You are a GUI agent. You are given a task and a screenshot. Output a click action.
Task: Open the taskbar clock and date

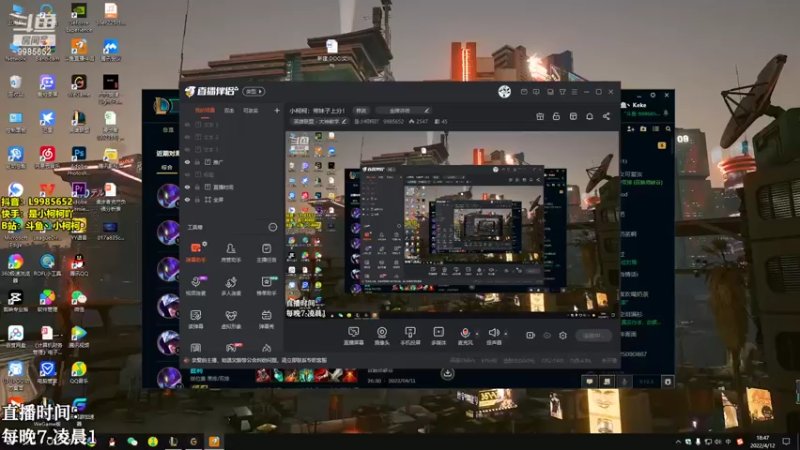pyautogui.click(x=763, y=441)
